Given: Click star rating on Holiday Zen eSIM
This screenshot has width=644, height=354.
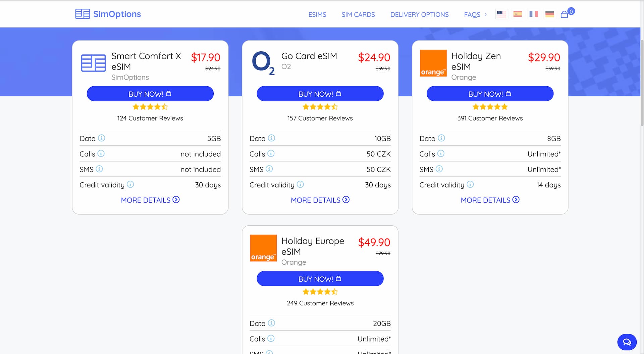Looking at the screenshot, I should 490,107.
